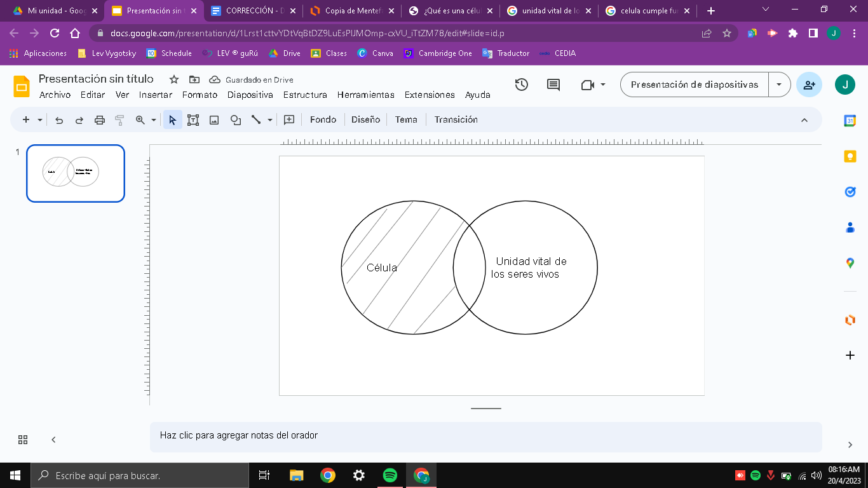Collapse the toolbar menus with chevron
This screenshot has height=488, width=868.
[804, 119]
